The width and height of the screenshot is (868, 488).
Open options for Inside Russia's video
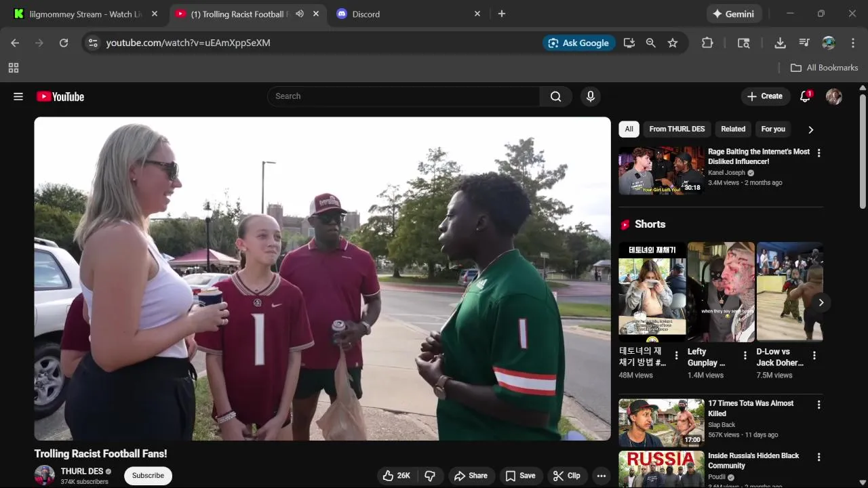tap(818, 457)
